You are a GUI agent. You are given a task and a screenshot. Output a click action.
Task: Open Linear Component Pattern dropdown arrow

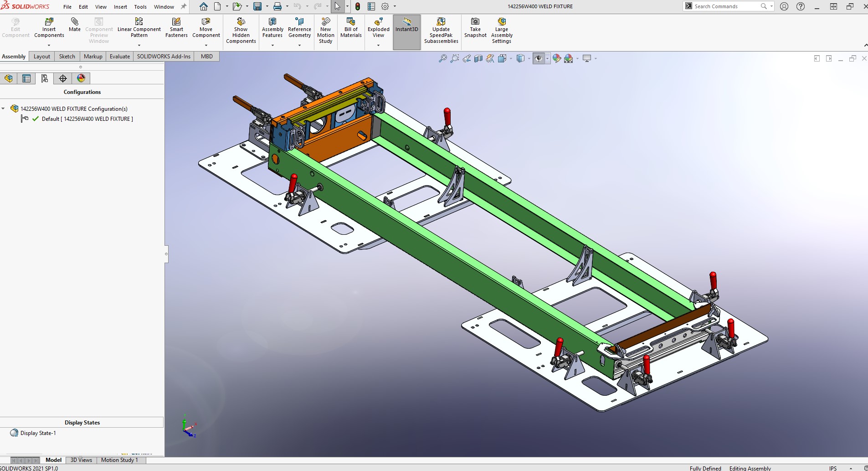click(x=139, y=45)
